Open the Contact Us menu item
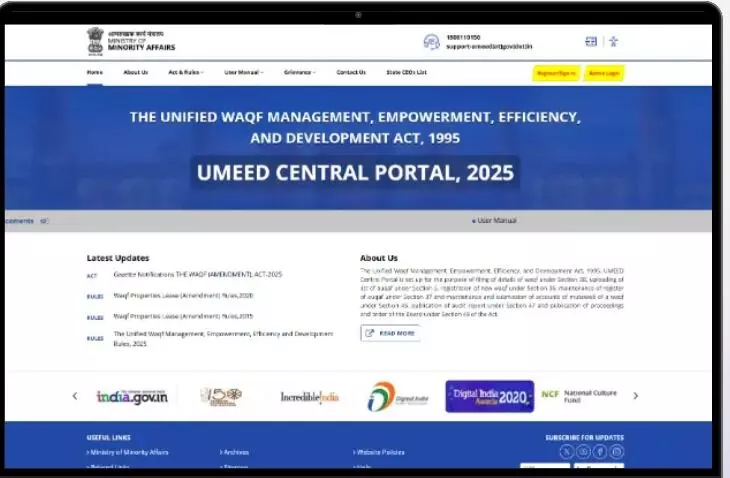730x478 pixels. pyautogui.click(x=351, y=73)
